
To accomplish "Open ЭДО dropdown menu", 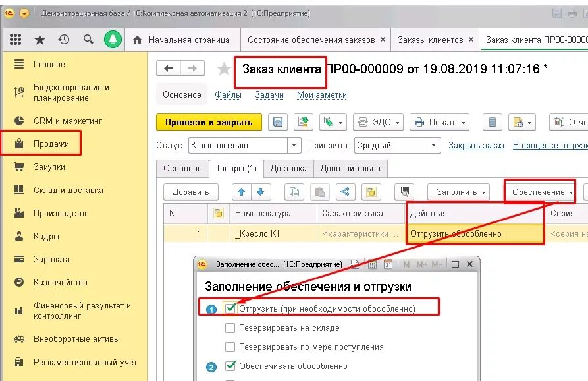I will point(379,122).
